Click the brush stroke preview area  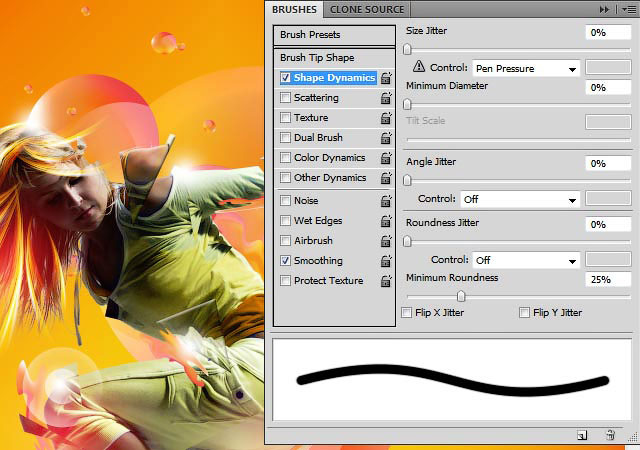(452, 380)
